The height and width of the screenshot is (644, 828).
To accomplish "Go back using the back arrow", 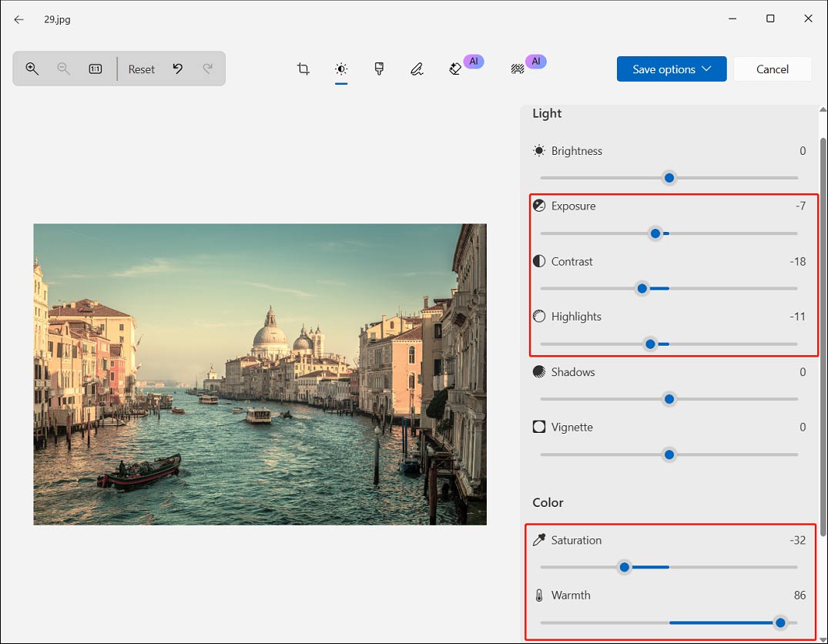I will [x=18, y=19].
